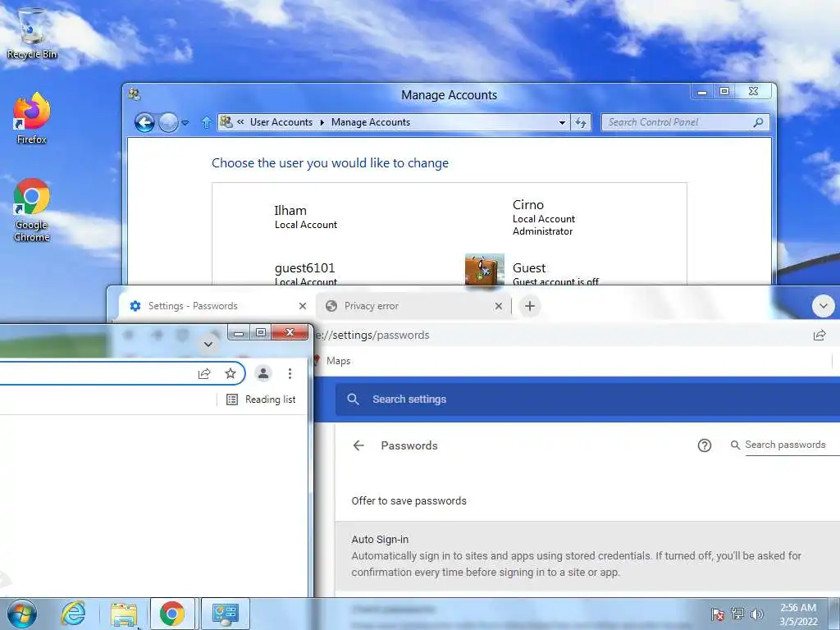Go back in Manage Accounts window
The image size is (840, 630).
click(144, 123)
